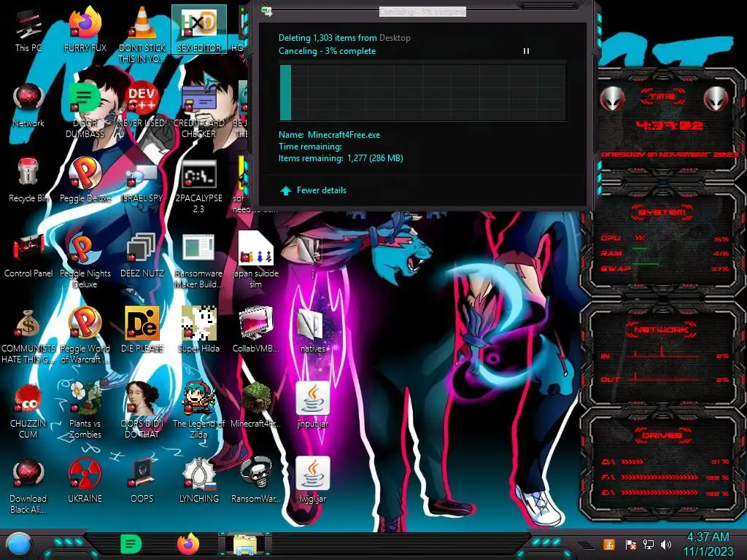Open the Recycle Bin icon
The width and height of the screenshot is (747, 560).
coord(28,181)
